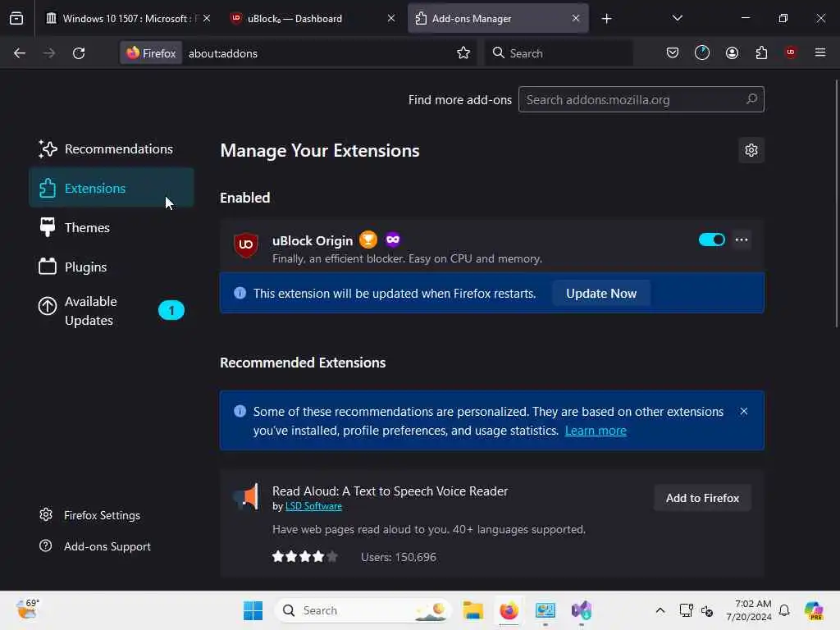Close the Windows 10 1507 tab
Screen dimensions: 840x630
coord(207,18)
